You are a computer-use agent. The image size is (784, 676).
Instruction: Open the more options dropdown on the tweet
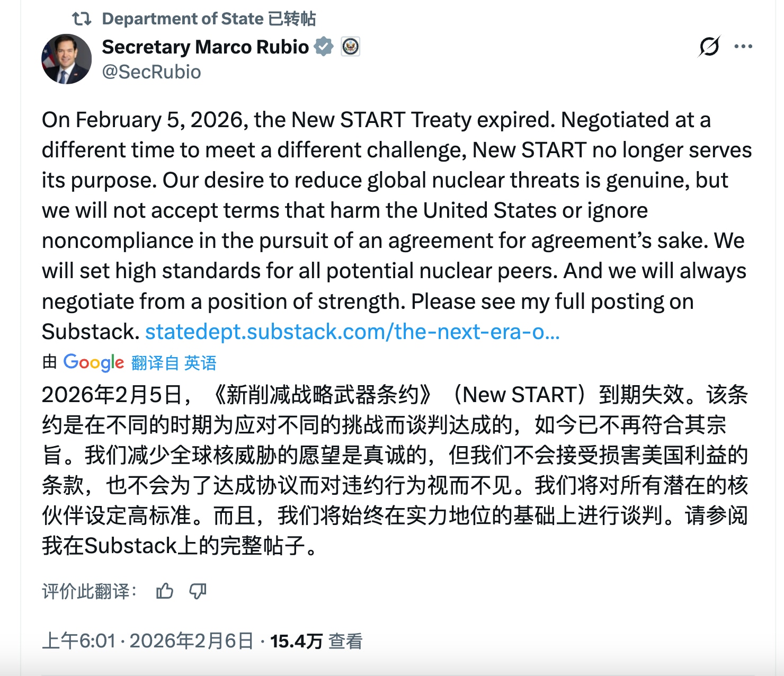coord(744,47)
